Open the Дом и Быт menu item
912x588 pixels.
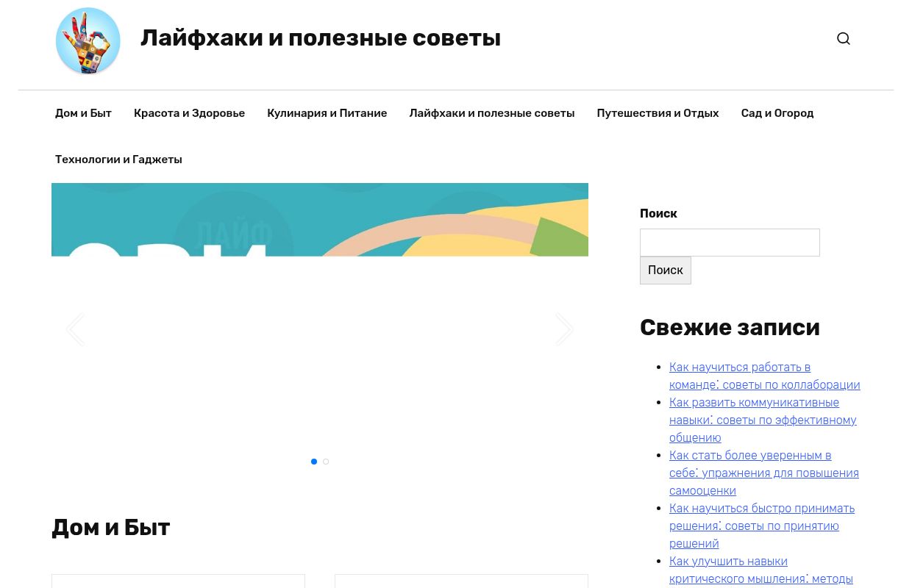[83, 113]
